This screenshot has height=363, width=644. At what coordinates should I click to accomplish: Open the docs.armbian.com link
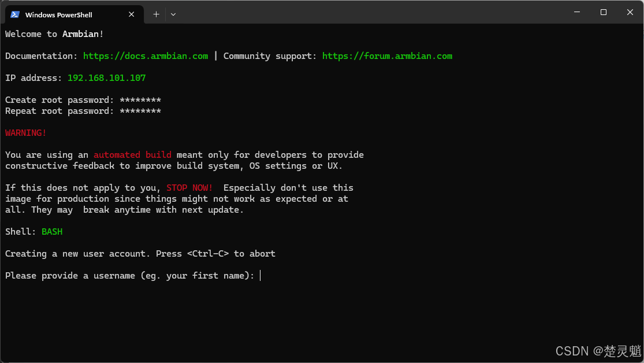coord(146,56)
